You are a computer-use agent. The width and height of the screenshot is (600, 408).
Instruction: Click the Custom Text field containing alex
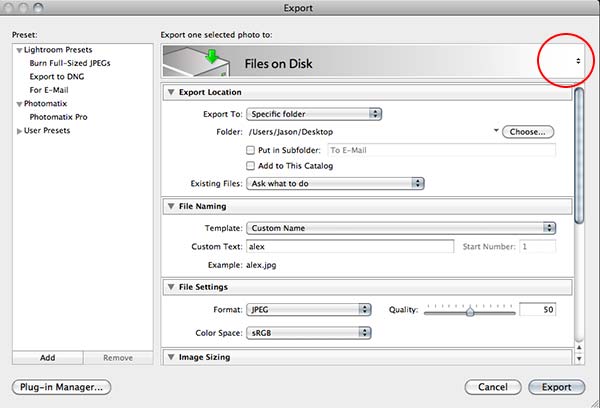click(350, 246)
